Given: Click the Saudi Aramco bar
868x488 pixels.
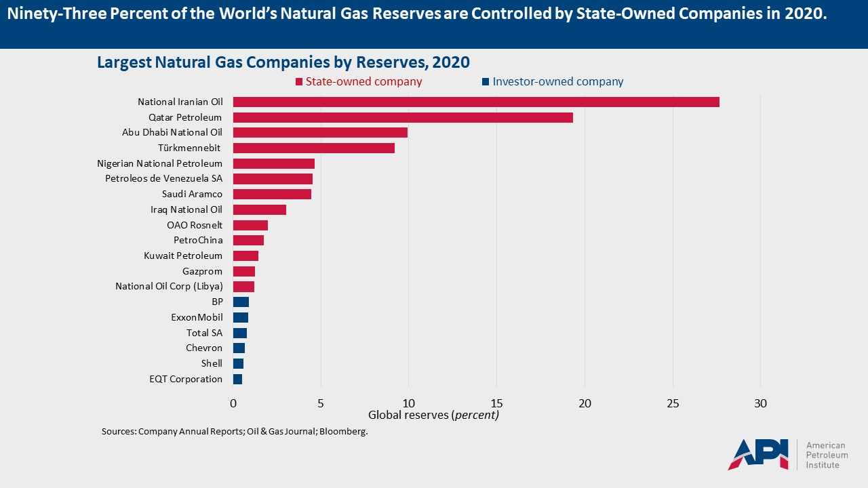Looking at the screenshot, I should [272, 194].
